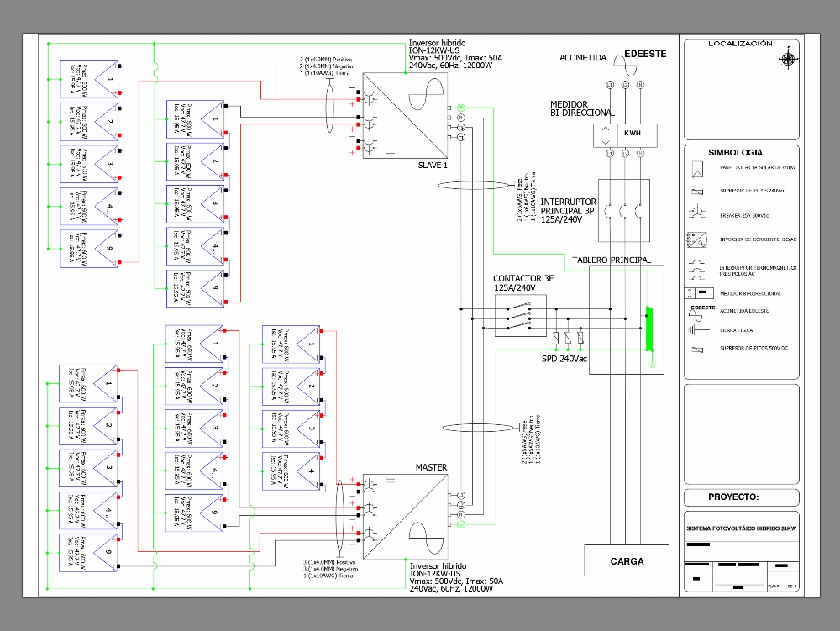The height and width of the screenshot is (631, 840).
Task: Select the 'INVERSOR DC CORRIENTE DC/AC' legend text
Action: (758, 239)
